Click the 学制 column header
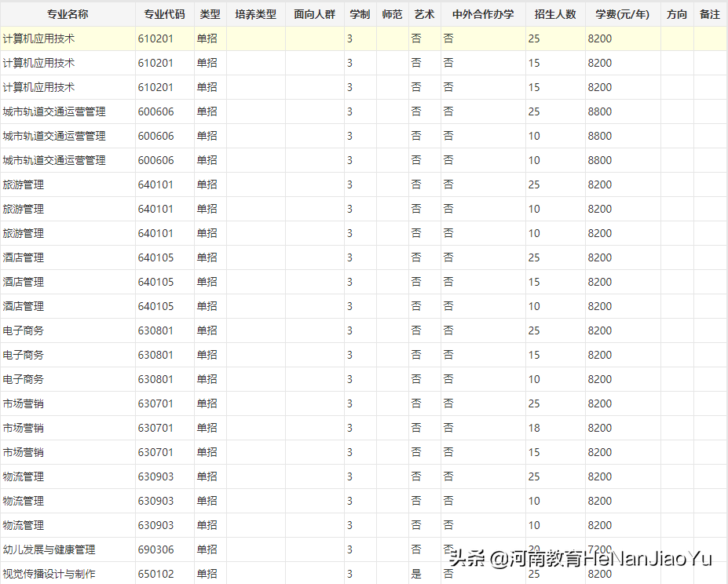The image size is (728, 584). 360,14
